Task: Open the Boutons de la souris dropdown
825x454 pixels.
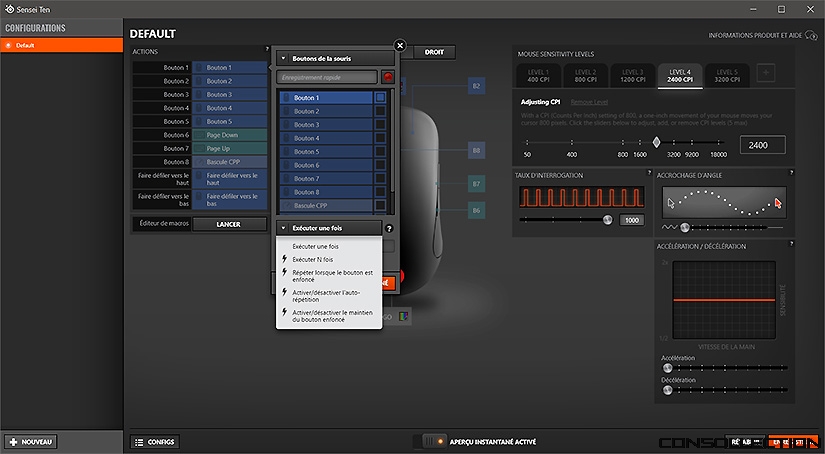Action: (335, 58)
